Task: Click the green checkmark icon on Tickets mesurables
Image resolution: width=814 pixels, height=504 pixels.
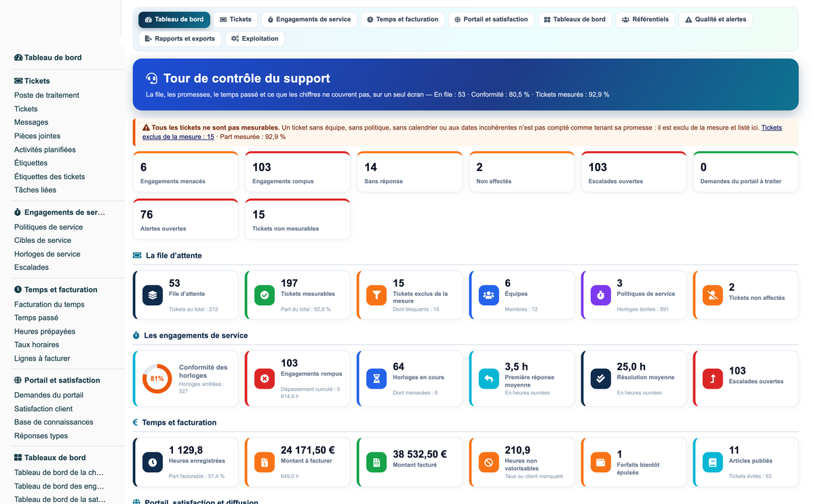Action: click(265, 295)
